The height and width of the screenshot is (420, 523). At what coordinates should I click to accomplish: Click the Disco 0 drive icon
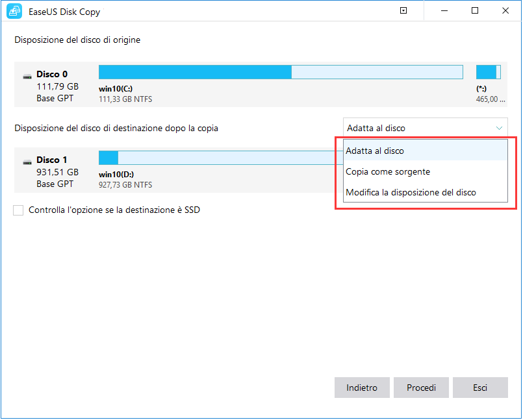point(27,76)
